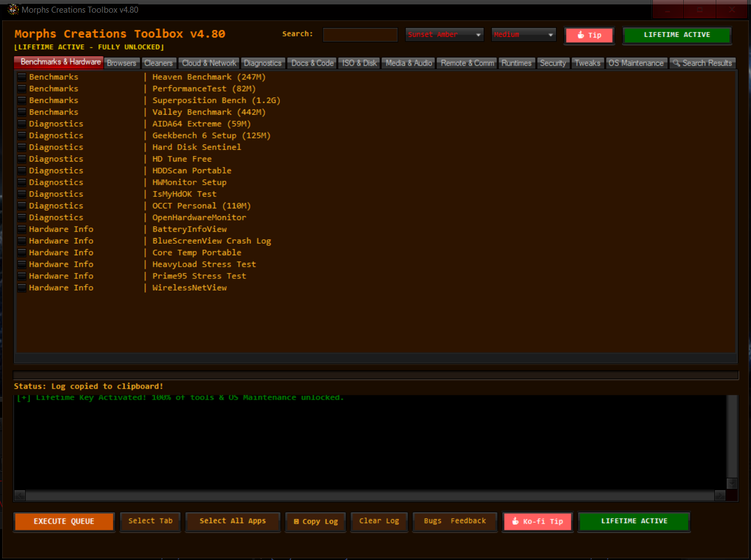Open the Sunset Amber theme dropdown
The width and height of the screenshot is (751, 560).
point(444,35)
